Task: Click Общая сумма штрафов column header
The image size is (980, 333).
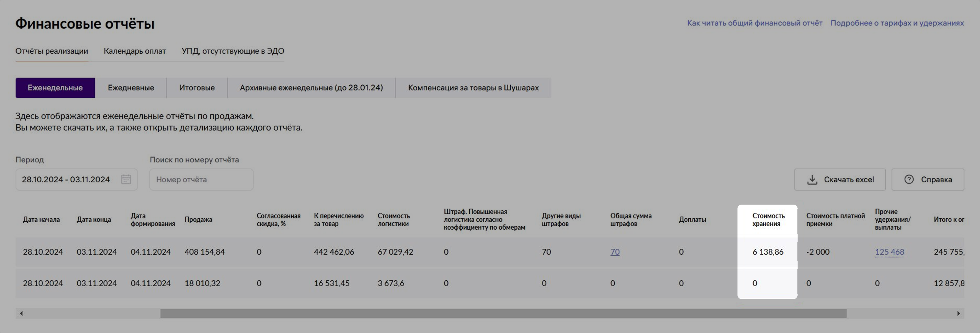Action: (631, 219)
